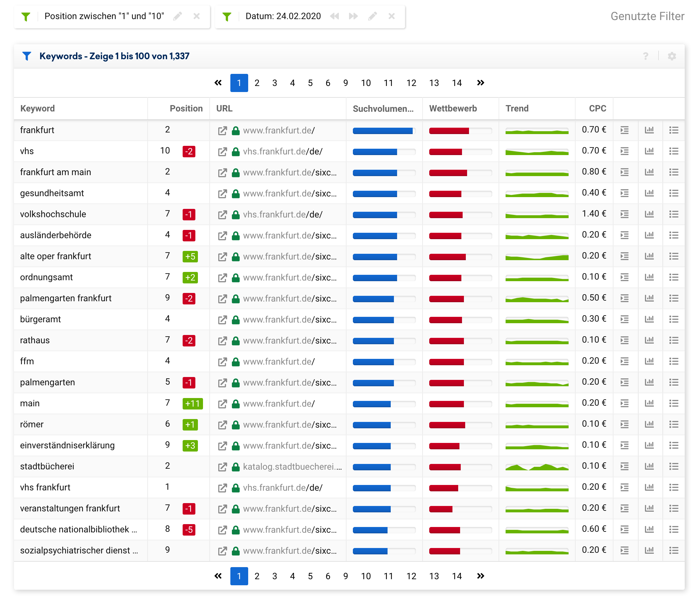Remove the Position between 1 and 10 filter

(197, 16)
